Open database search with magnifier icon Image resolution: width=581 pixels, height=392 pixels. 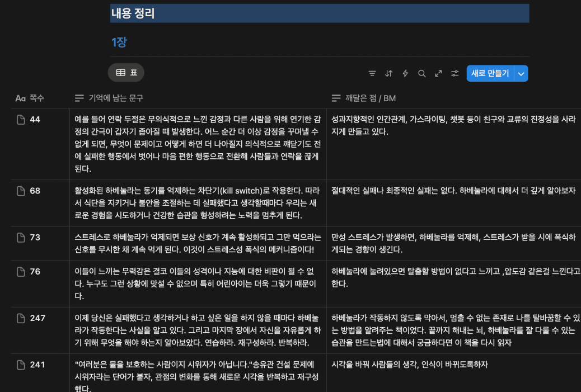[422, 73]
